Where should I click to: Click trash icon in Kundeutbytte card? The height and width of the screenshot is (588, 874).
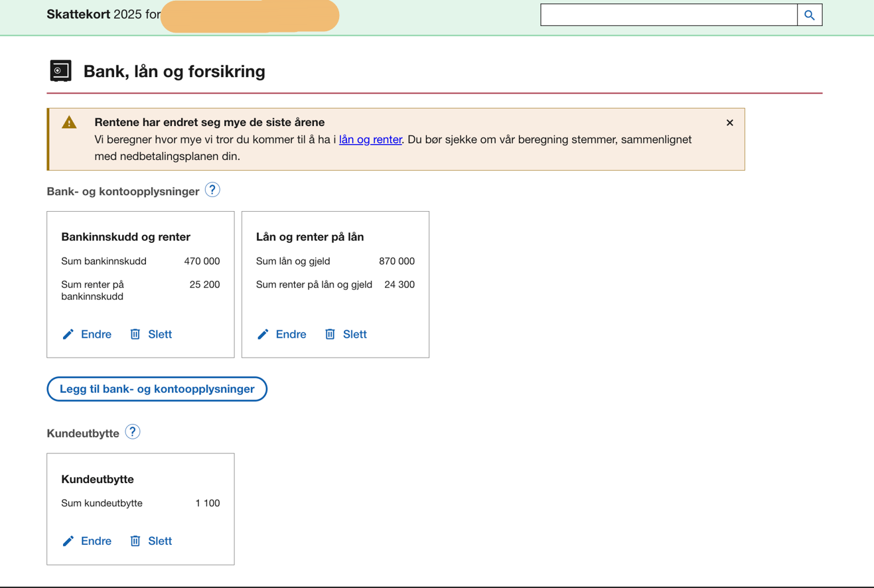(135, 541)
